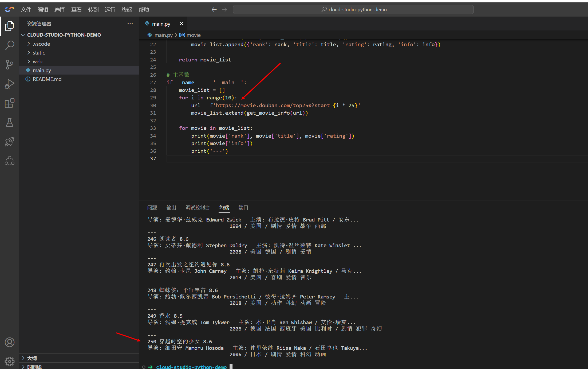Expand the web folder
Screen dimensions: 588x369
pos(37,61)
